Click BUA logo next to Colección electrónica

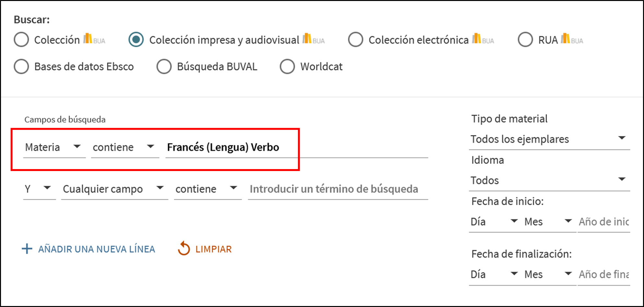(483, 39)
